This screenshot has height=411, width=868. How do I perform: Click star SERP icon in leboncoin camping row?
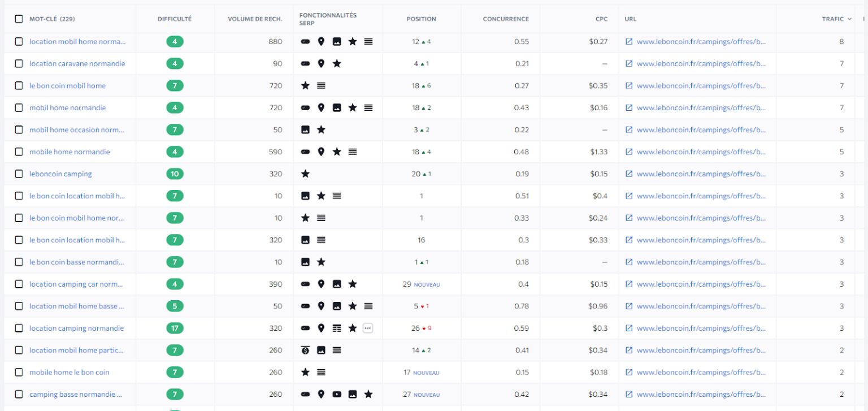pyautogui.click(x=305, y=174)
